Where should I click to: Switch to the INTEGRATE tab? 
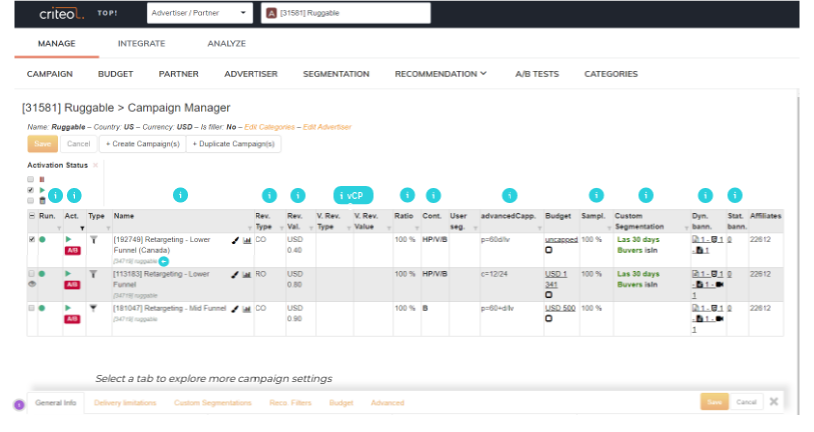pos(141,44)
